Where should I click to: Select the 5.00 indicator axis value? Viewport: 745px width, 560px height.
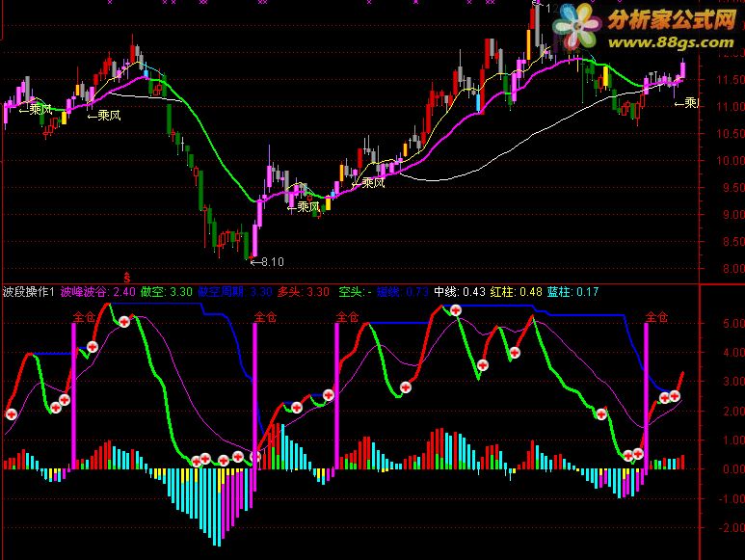point(732,324)
